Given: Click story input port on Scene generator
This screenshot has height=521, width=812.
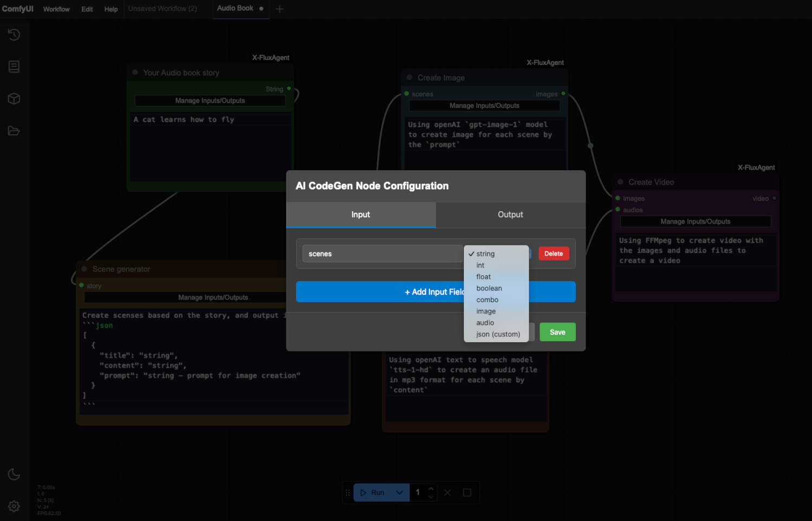Looking at the screenshot, I should point(82,285).
